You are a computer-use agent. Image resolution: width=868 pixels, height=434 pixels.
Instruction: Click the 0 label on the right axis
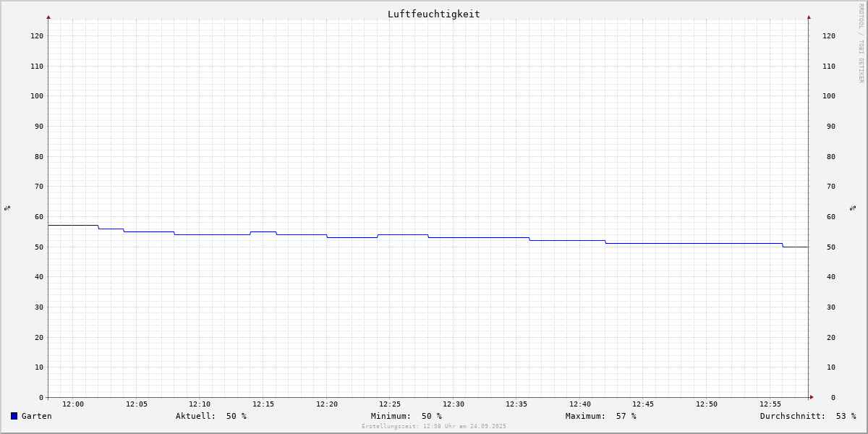(x=833, y=397)
